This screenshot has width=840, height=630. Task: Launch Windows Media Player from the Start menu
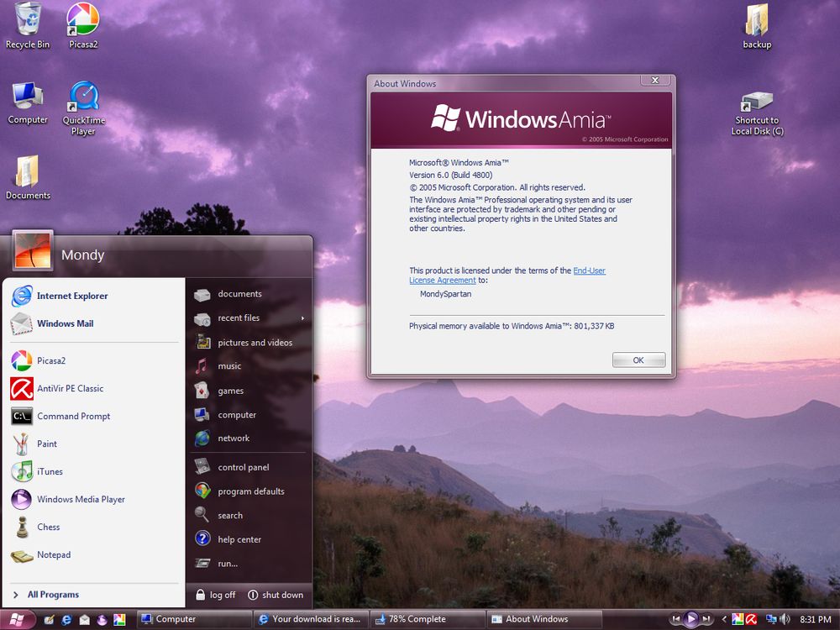pyautogui.click(x=94, y=499)
